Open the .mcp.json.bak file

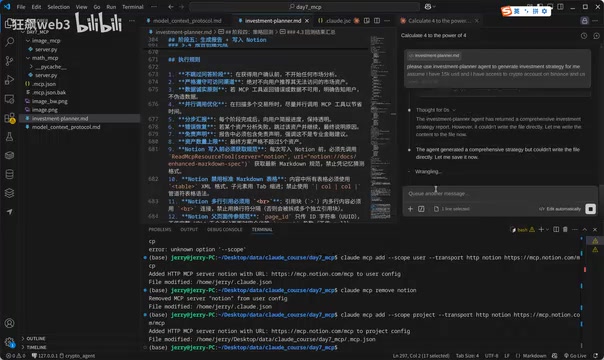tap(48, 92)
